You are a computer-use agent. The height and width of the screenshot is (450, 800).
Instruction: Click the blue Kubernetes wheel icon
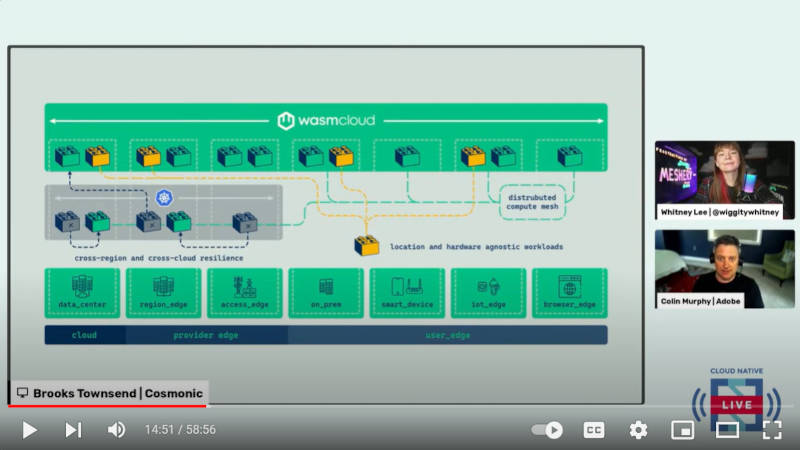[x=164, y=197]
